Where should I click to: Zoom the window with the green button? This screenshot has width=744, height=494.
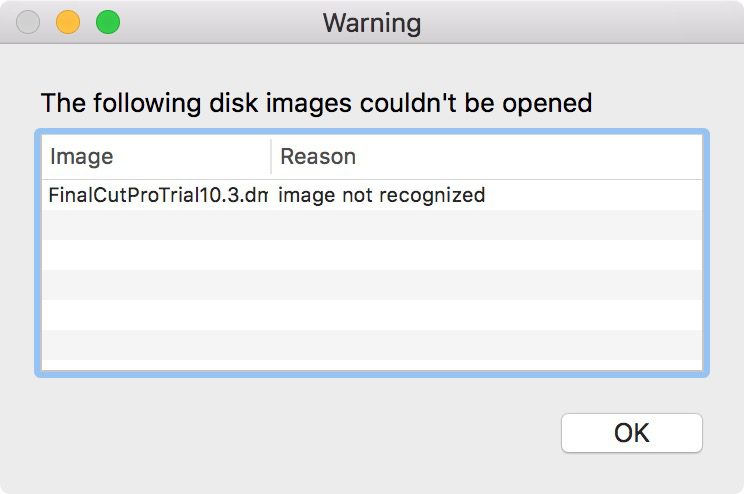point(107,22)
